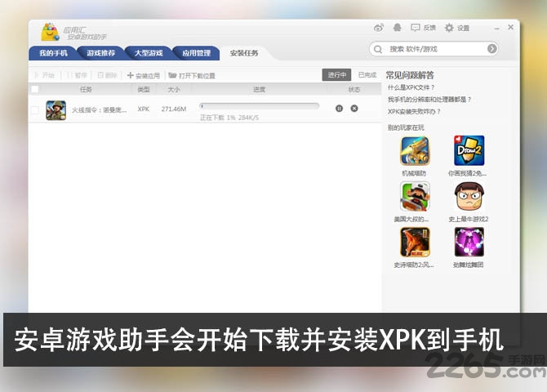547x392 pixels.
Task: Click the 别的玩家在玩 heading
Action: [406, 127]
